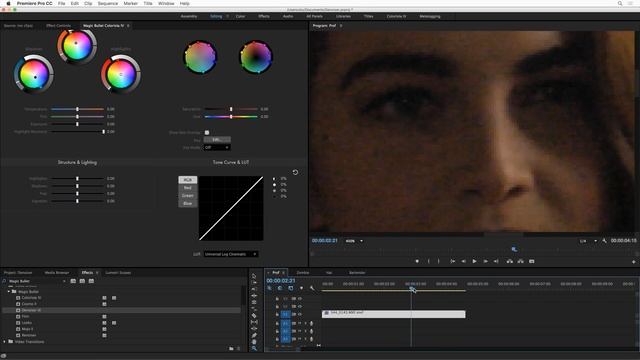Export frame with camera icon
Viewport: 640px width, 360px height.
pos(531,261)
